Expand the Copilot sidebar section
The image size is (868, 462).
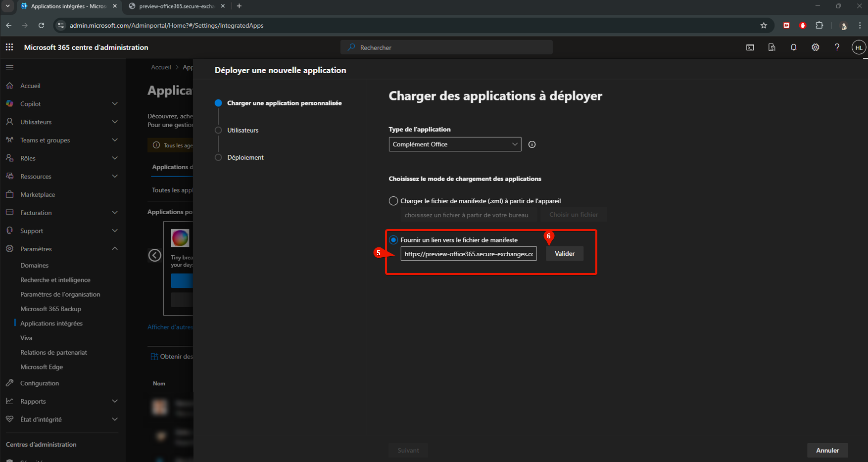[x=115, y=104]
